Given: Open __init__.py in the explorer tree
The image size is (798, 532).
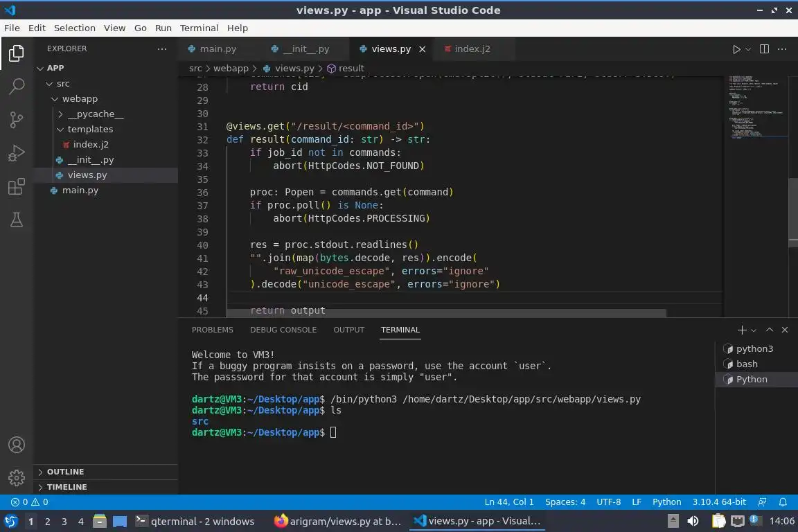Looking at the screenshot, I should 106,160.
